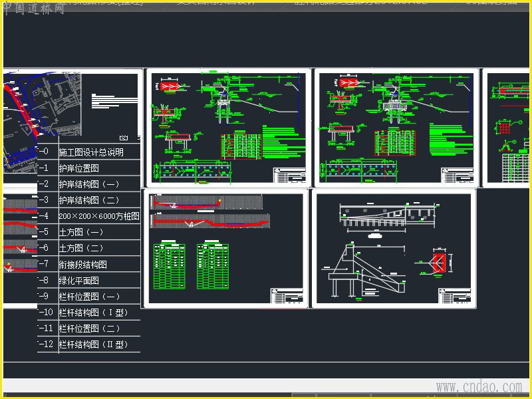
Task: Click the 栏杆位置图（一）entry
Action: pyautogui.click(x=89, y=296)
